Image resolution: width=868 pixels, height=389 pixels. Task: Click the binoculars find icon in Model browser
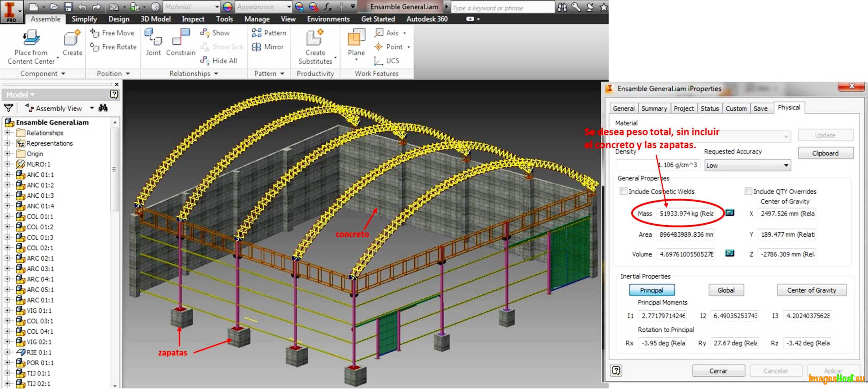tap(103, 108)
